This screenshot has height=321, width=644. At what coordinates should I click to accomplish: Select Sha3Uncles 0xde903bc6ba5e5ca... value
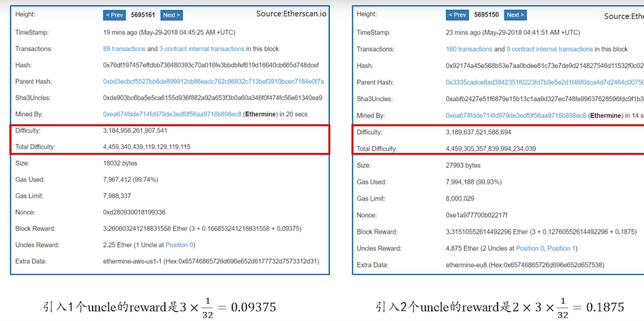coord(213,98)
